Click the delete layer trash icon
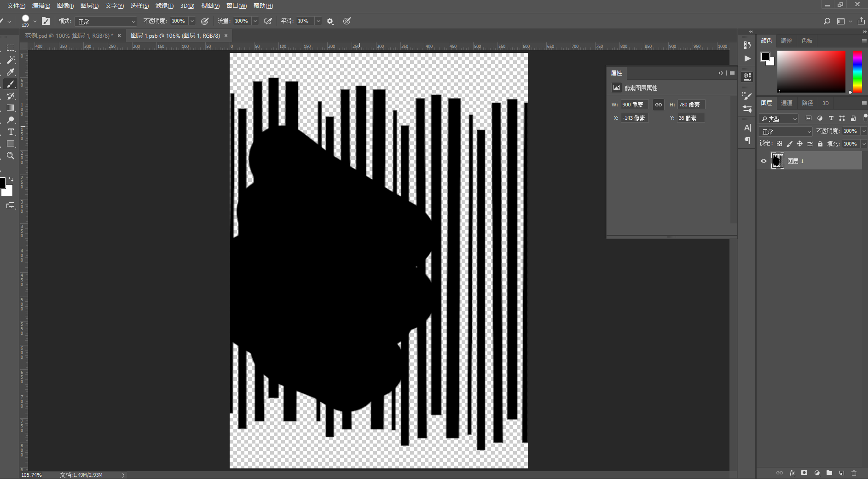The image size is (868, 479). point(854,473)
